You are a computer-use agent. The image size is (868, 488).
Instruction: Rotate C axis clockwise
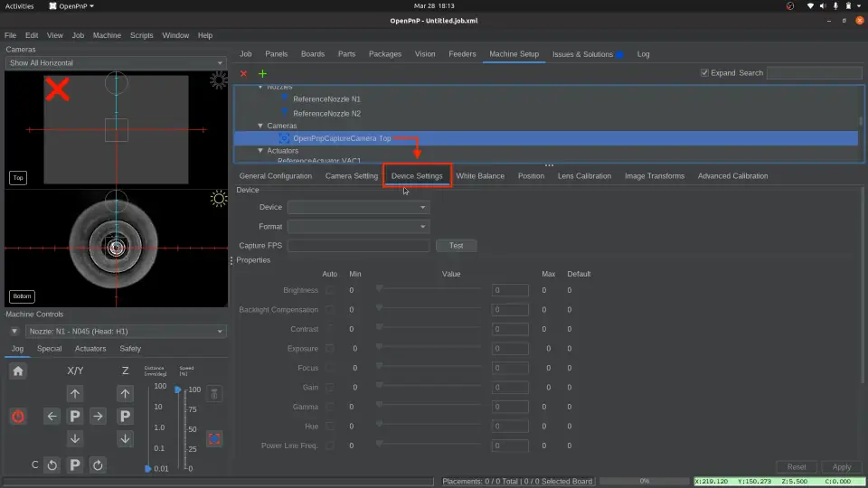coord(98,465)
